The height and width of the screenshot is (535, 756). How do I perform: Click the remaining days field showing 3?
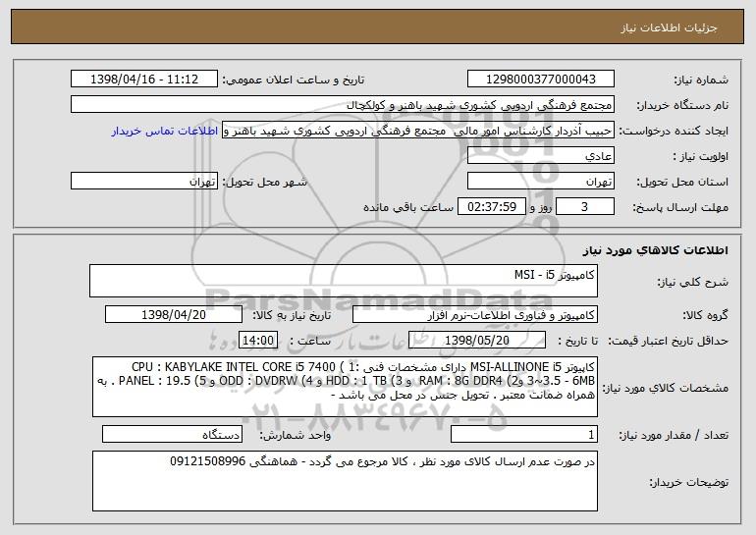pos(585,207)
